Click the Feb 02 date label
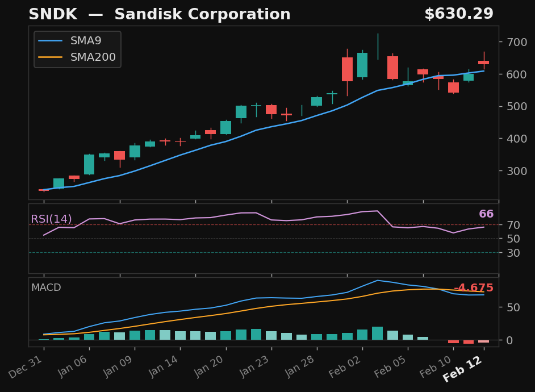 point(345,366)
